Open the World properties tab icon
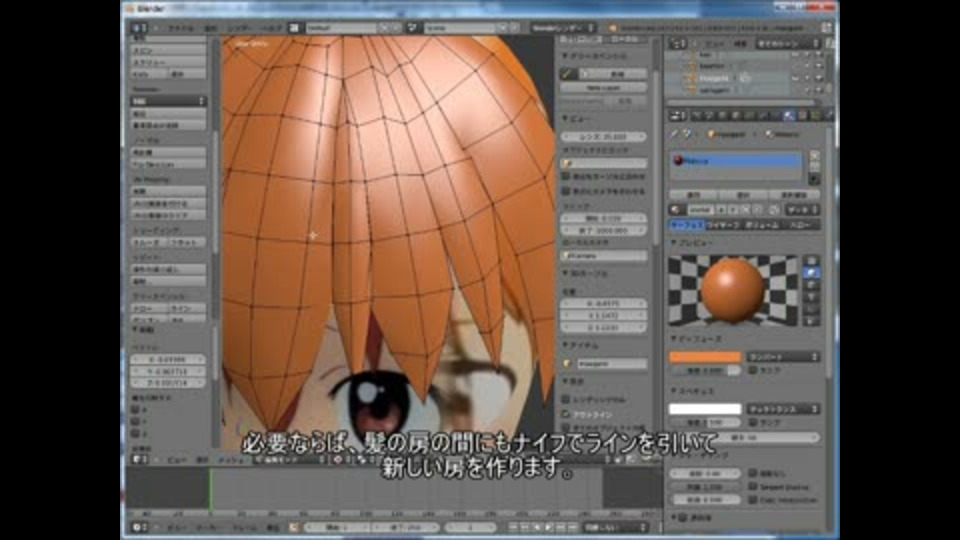This screenshot has height=540, width=960. [x=722, y=115]
